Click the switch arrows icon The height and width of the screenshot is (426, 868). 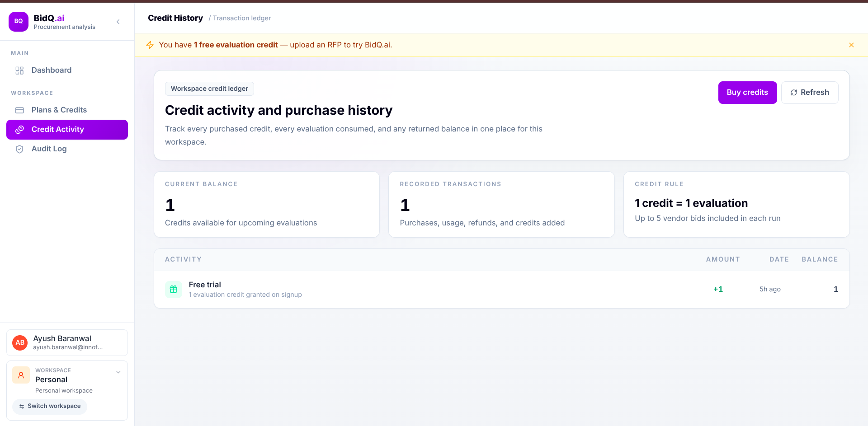(22, 407)
